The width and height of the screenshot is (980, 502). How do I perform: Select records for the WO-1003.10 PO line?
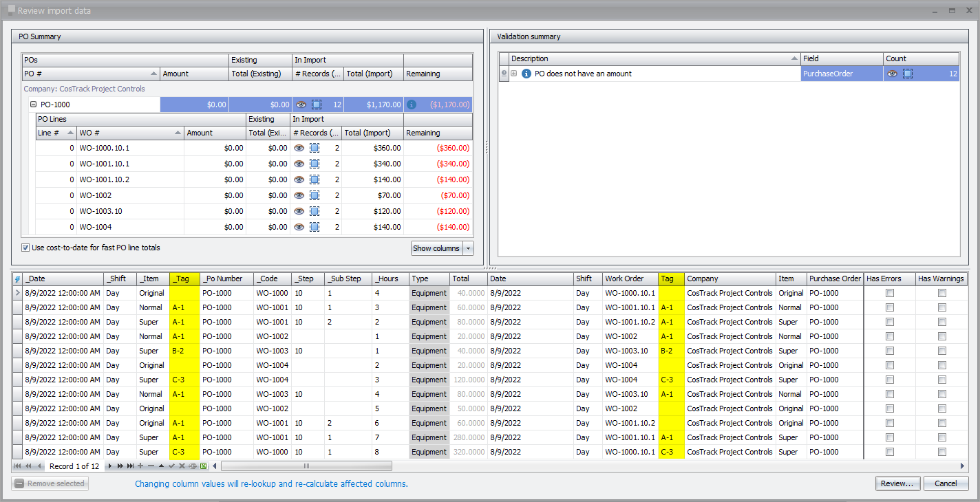[x=314, y=211]
